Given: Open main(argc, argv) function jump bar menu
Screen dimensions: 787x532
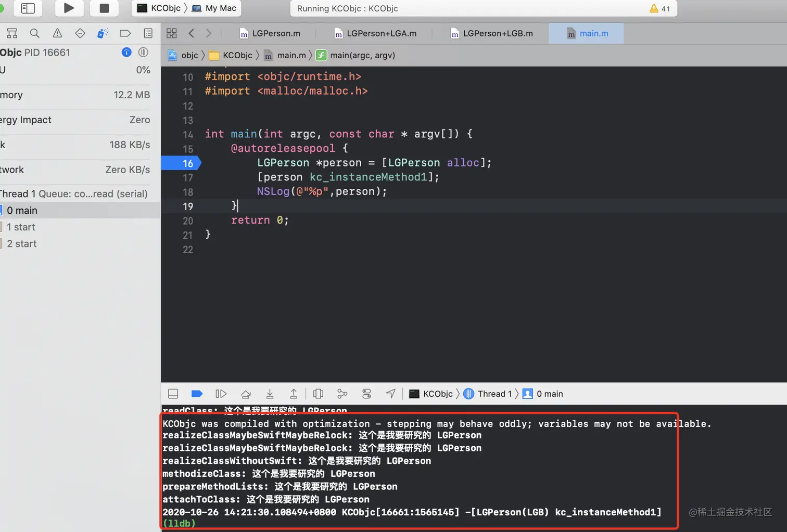Looking at the screenshot, I should pyautogui.click(x=356, y=55).
